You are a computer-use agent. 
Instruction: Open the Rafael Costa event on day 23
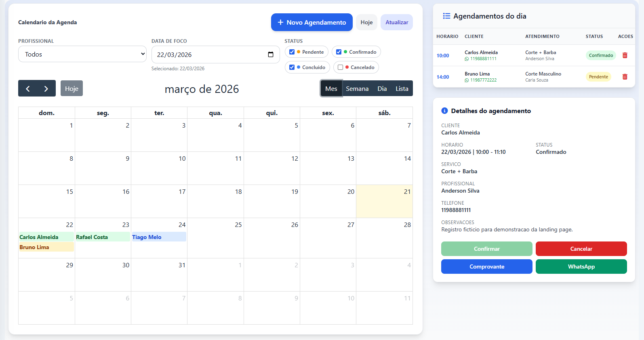[103, 237]
